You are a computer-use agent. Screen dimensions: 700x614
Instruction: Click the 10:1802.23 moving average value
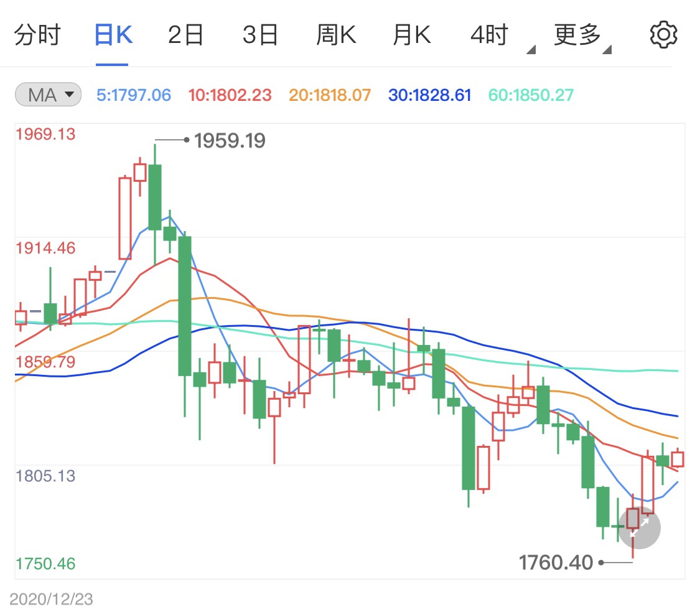click(x=230, y=95)
